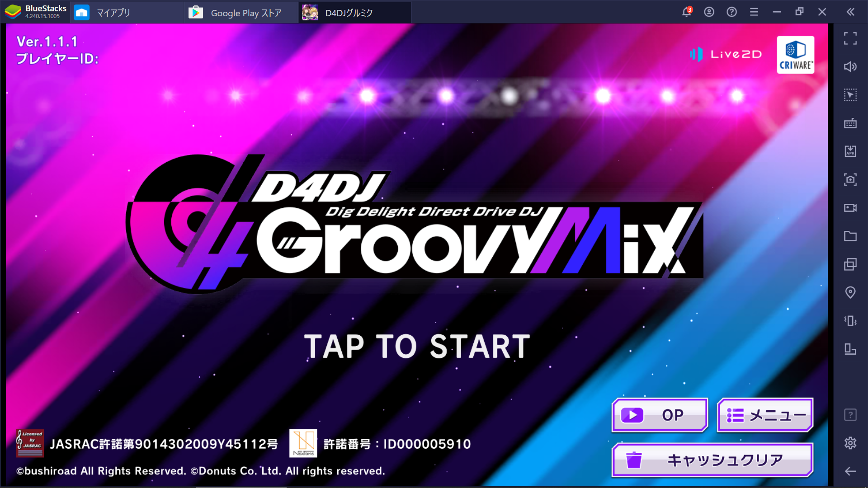Click the キャッシュクリア button

pos(712,460)
